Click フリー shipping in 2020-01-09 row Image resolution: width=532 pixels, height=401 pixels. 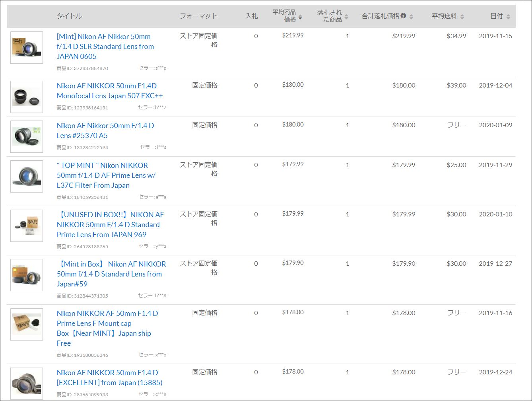457,125
